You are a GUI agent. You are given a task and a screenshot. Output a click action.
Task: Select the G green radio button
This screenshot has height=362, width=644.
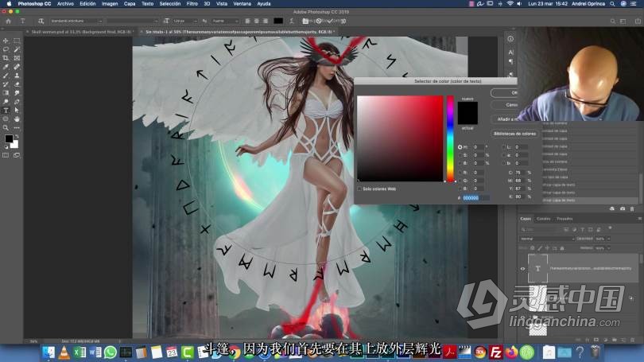[x=460, y=181]
